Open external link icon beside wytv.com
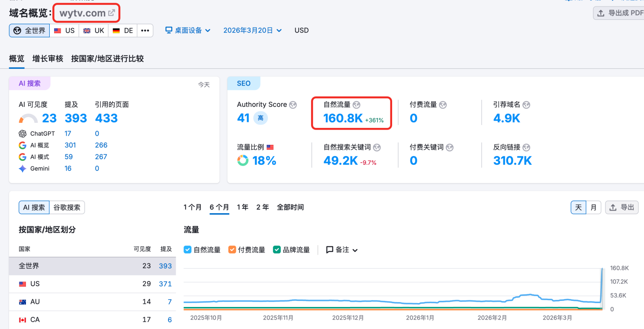This screenshot has height=329, width=644. coord(112,13)
